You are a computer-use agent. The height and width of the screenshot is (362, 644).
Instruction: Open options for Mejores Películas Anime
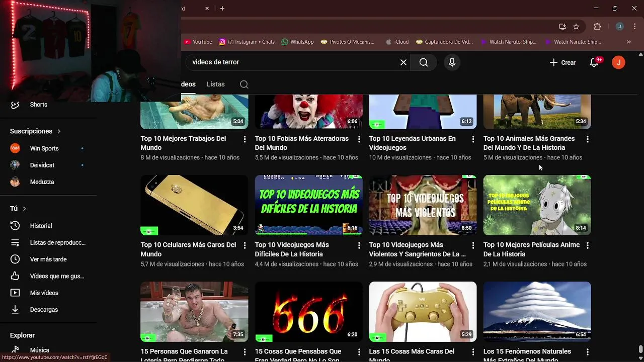pos(588,245)
